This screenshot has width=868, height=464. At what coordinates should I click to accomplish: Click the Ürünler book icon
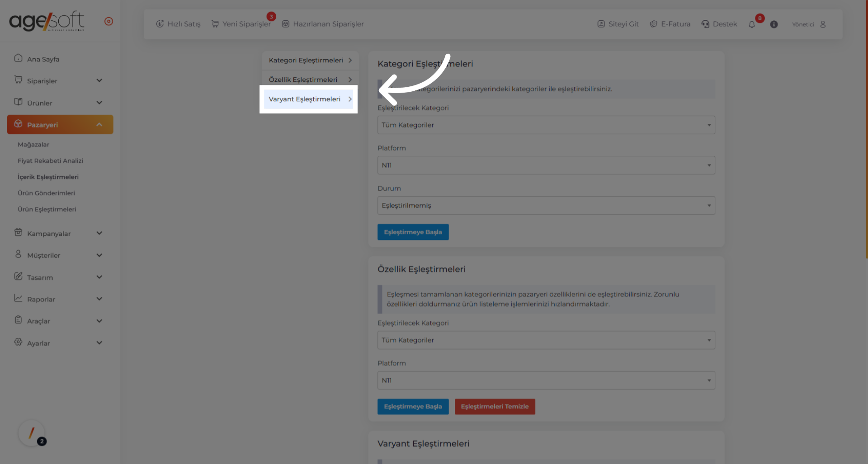click(18, 102)
